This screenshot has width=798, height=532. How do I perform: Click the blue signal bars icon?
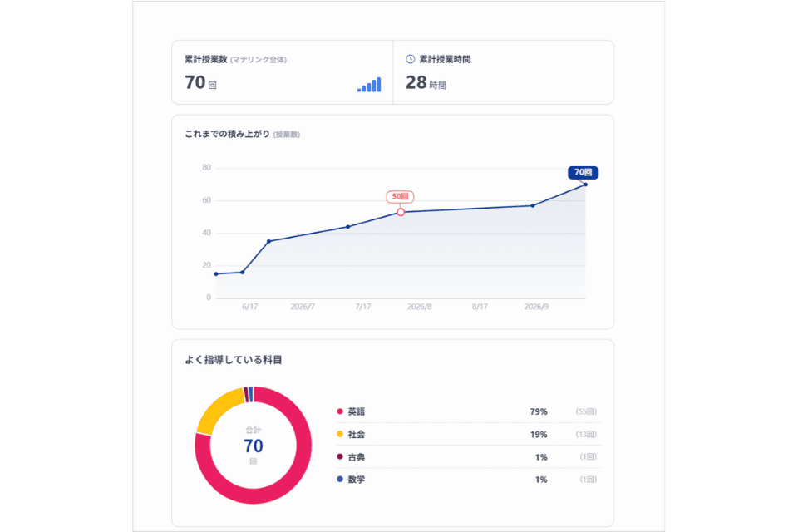pyautogui.click(x=369, y=85)
